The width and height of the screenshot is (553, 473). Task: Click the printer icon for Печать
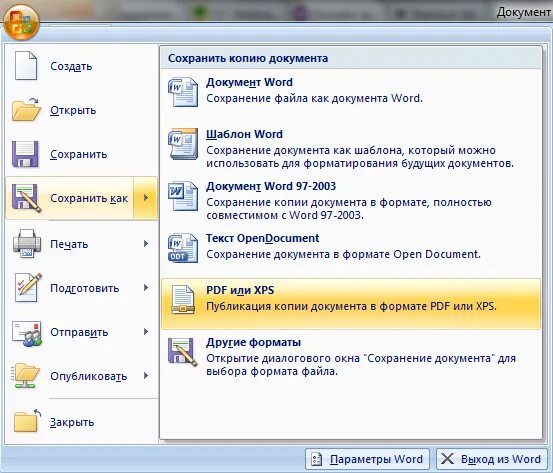pos(27,243)
